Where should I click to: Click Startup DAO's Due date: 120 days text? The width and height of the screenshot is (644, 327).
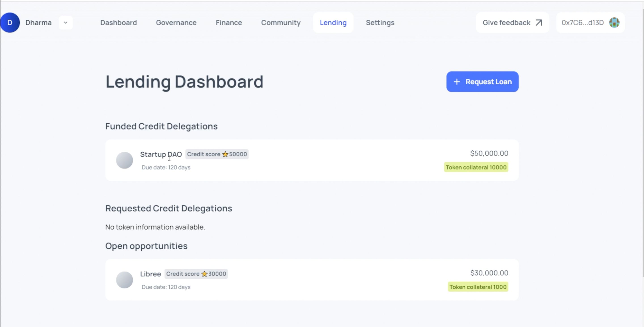pos(166,167)
